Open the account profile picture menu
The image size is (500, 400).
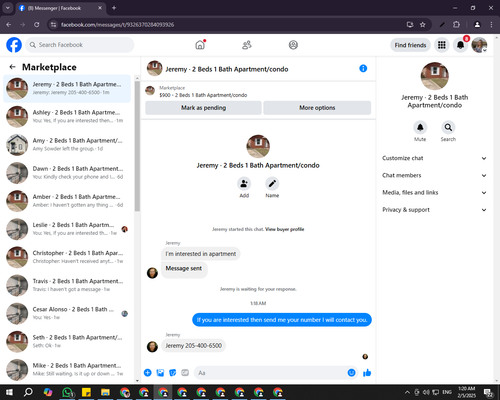(479, 45)
